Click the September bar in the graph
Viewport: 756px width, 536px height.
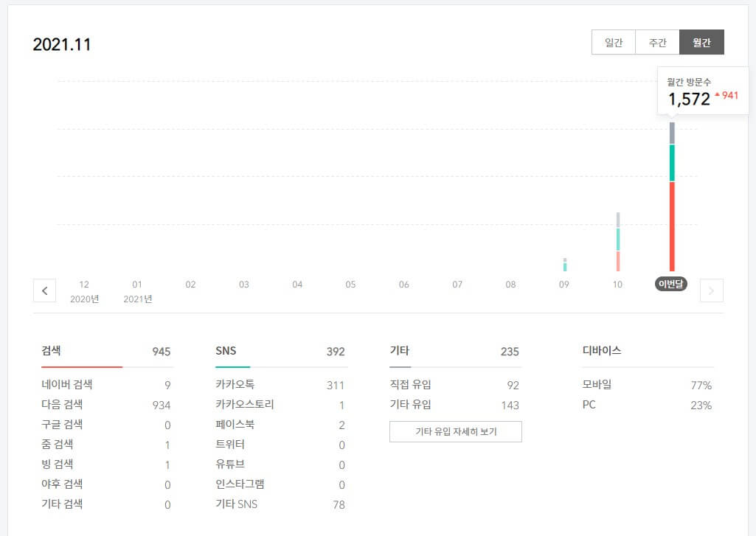(x=564, y=262)
